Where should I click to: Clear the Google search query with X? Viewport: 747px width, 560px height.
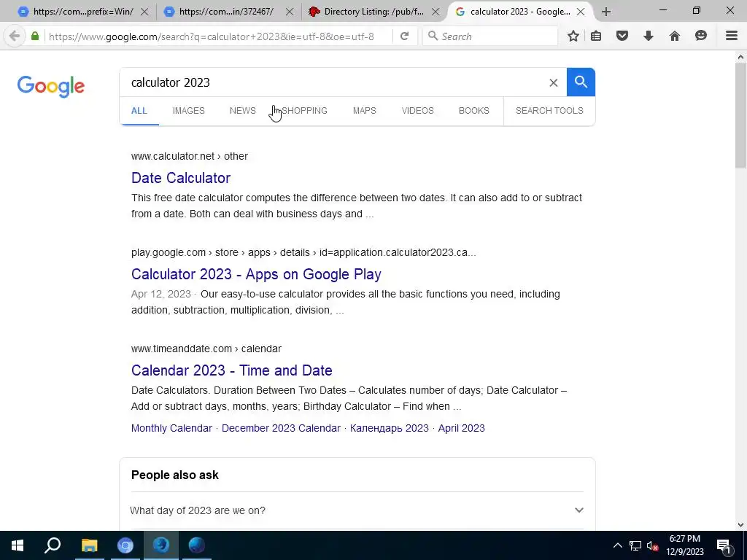(x=554, y=83)
